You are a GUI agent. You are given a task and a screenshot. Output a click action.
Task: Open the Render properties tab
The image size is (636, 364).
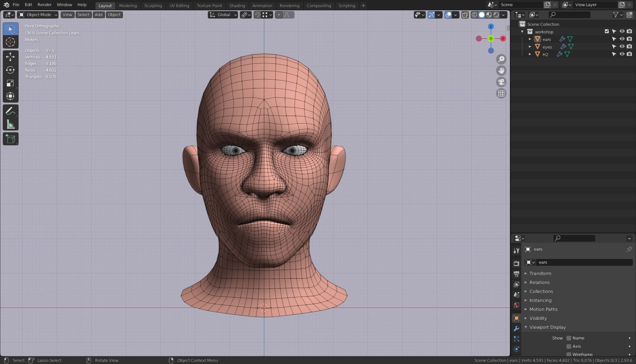click(516, 263)
